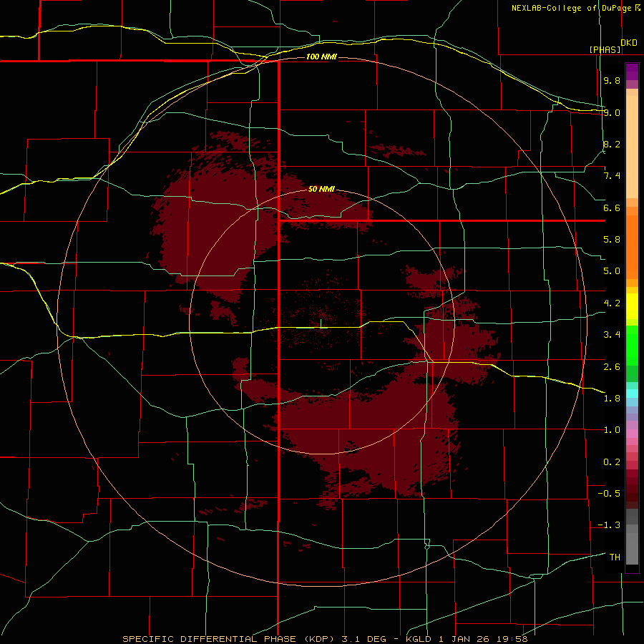This screenshot has height=644, width=644.
Task: Click the 50 NMI range ring label
Action: [x=321, y=189]
